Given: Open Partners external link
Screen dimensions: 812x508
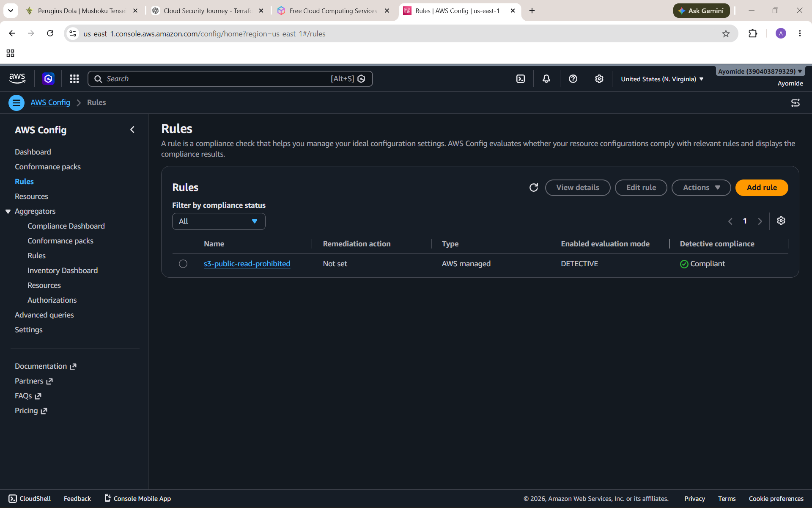Looking at the screenshot, I should point(34,381).
